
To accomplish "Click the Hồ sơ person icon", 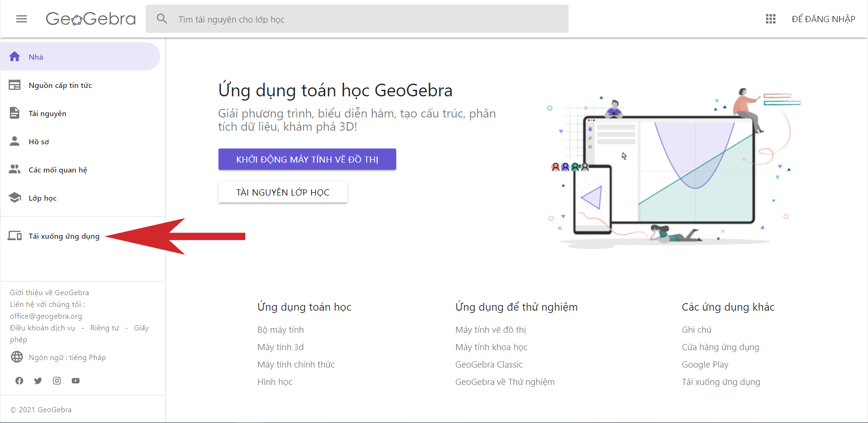I will [15, 141].
